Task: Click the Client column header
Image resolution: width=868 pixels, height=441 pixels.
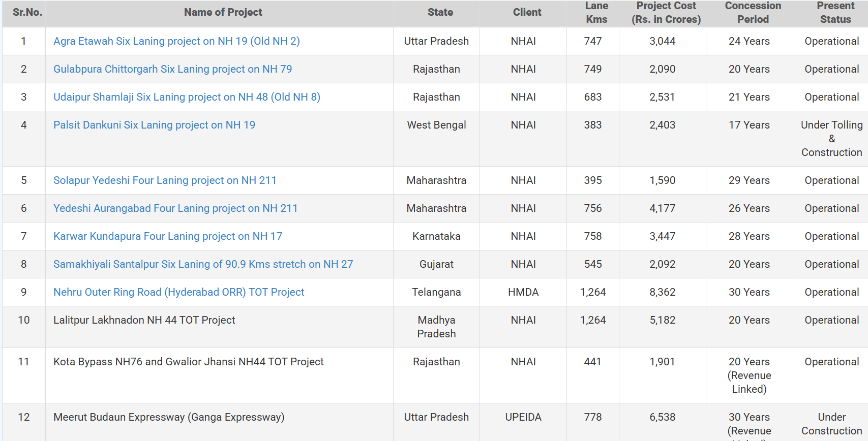Action: click(x=527, y=12)
